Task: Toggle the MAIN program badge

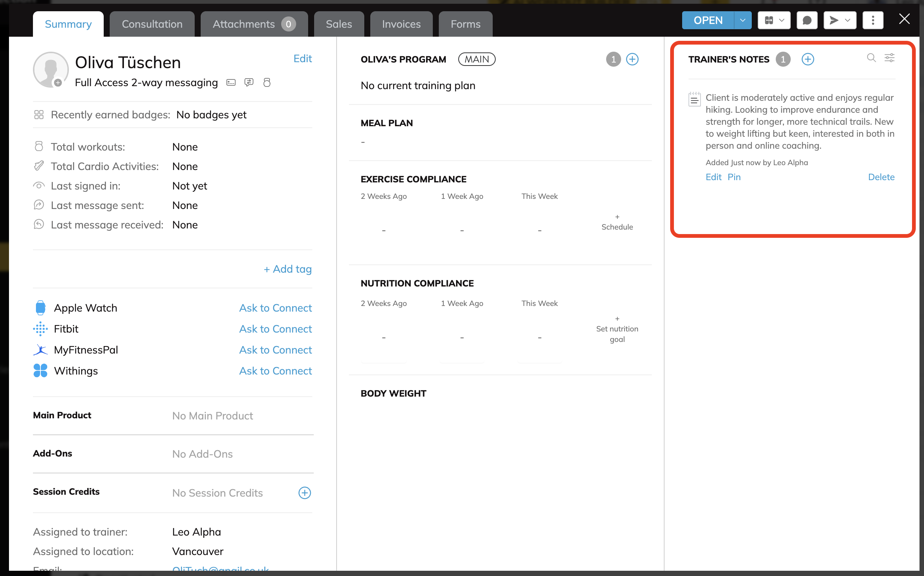Action: pos(476,60)
